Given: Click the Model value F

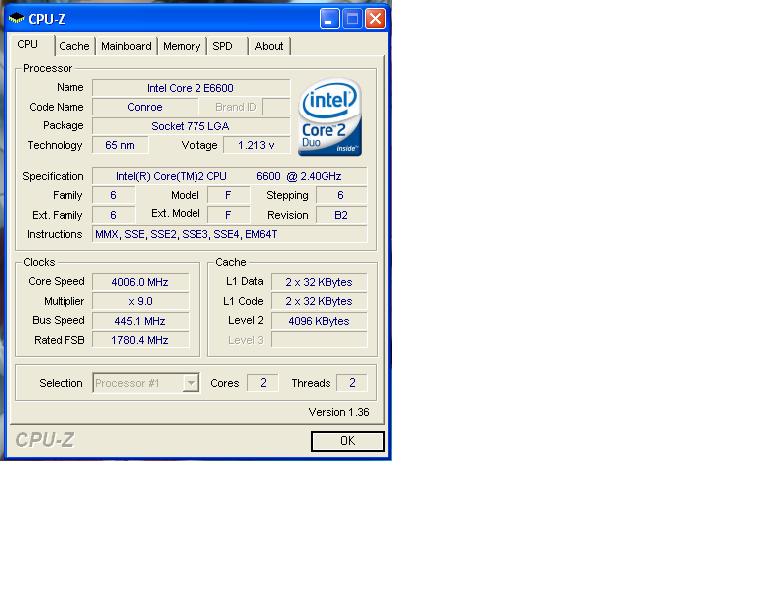Looking at the screenshot, I should 229,195.
